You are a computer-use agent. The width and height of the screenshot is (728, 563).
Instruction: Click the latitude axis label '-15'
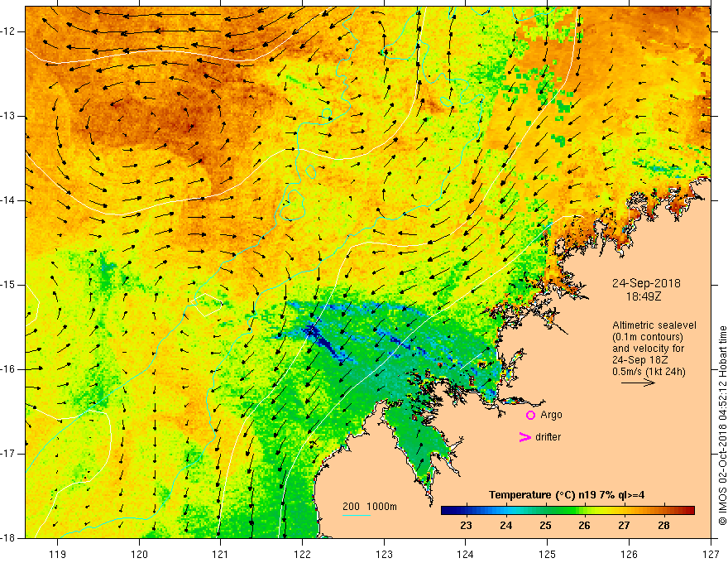[x=9, y=285]
